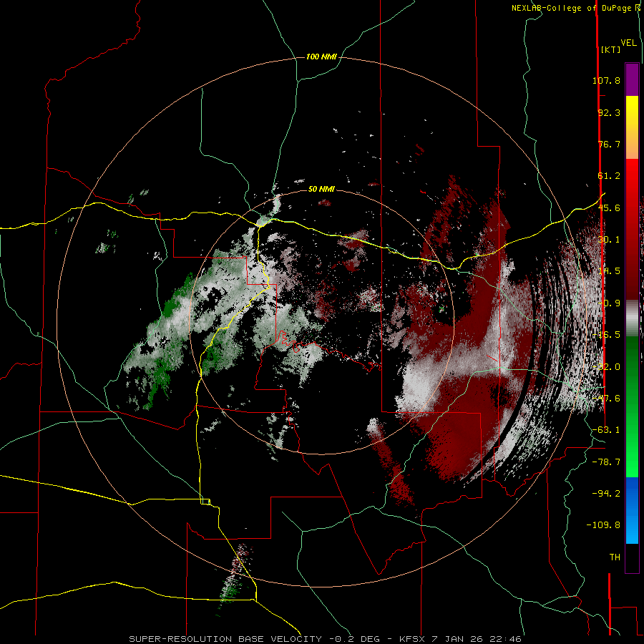
Task: Click the 30.1 velocity scale value
Action: pyautogui.click(x=609, y=240)
